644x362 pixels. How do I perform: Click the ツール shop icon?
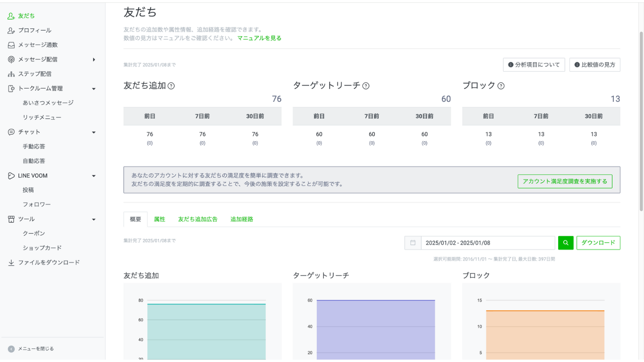tap(11, 219)
